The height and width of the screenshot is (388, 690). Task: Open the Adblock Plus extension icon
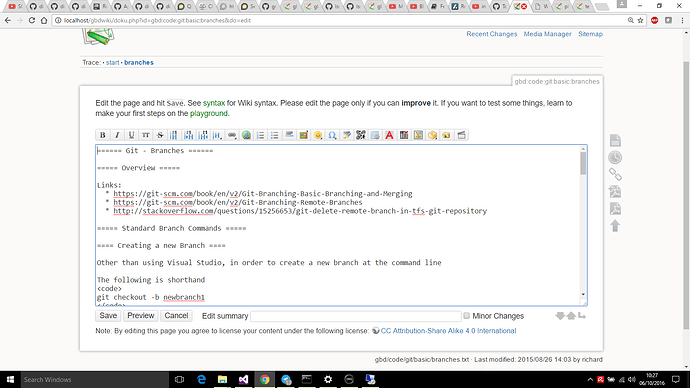point(654,20)
